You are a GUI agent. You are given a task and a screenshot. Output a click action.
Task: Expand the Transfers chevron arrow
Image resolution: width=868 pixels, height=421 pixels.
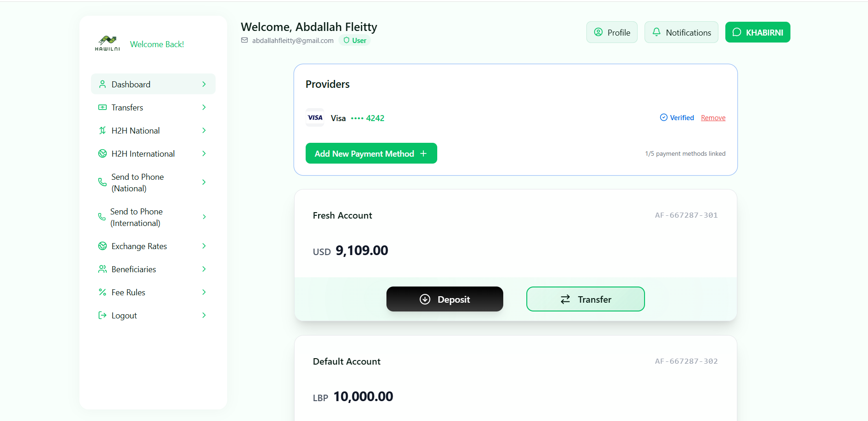click(x=204, y=108)
